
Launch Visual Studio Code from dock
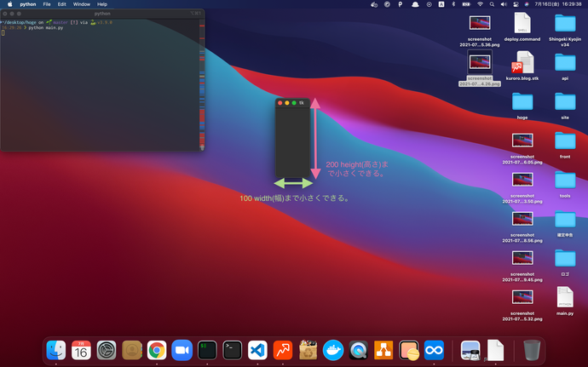257,350
